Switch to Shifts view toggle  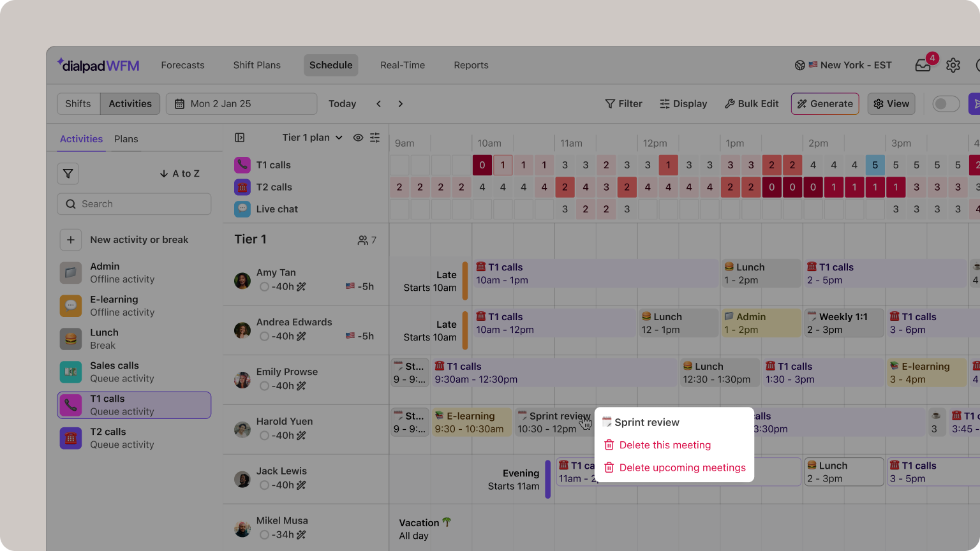point(78,104)
